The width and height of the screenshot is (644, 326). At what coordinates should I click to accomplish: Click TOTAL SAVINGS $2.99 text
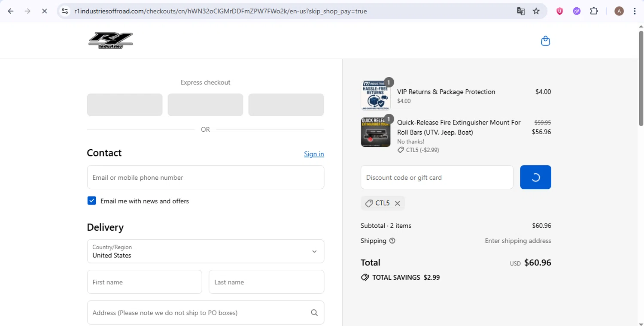pos(406,278)
